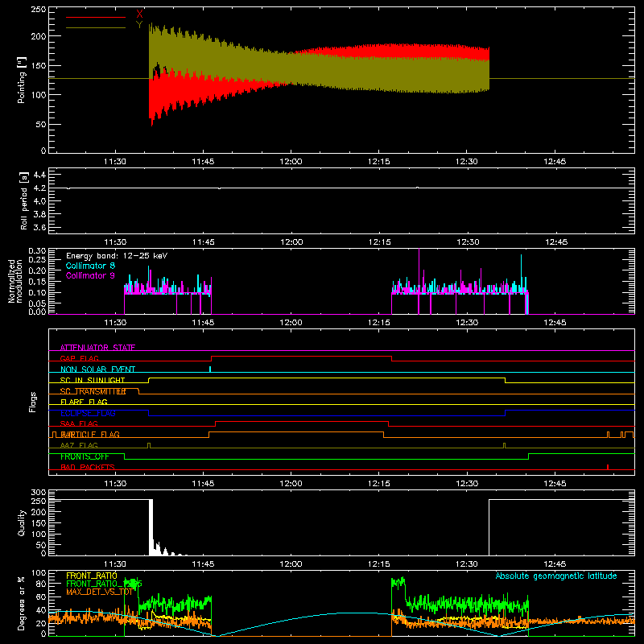Click the 12:15 tick under Roll period plot
The height and width of the screenshot is (644, 644).
pos(379,242)
